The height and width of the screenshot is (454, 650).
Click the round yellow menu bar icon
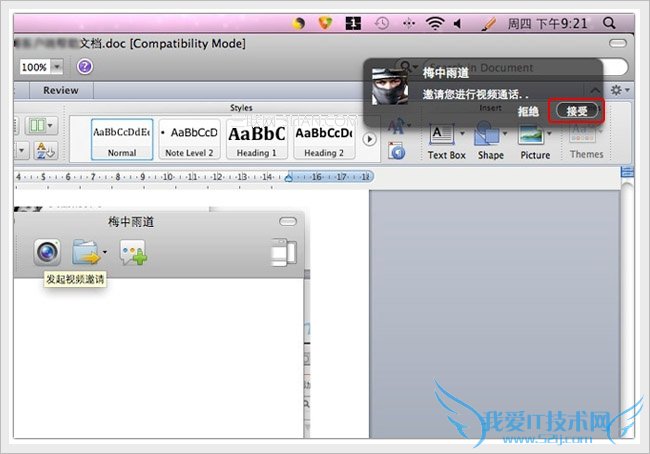pos(298,24)
